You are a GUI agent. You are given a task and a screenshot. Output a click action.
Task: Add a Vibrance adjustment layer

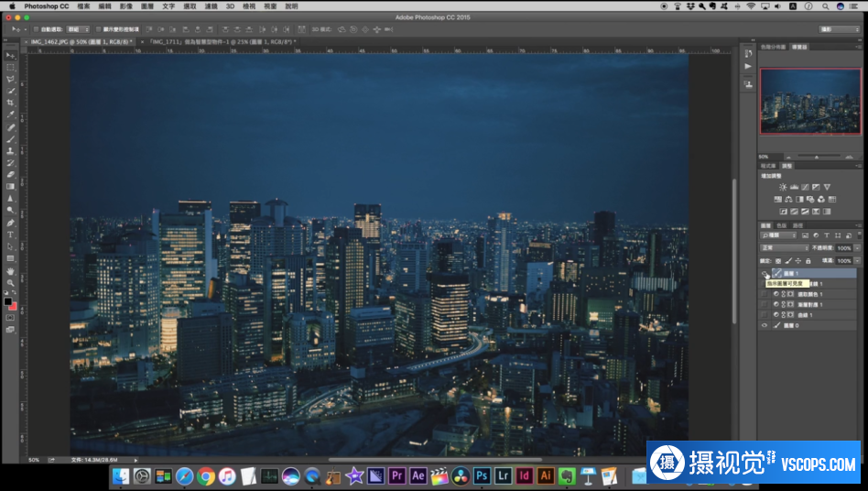click(827, 187)
